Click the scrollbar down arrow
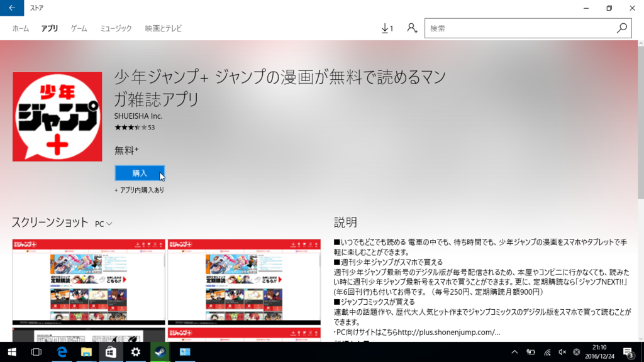This screenshot has width=644, height=362. [x=641, y=339]
